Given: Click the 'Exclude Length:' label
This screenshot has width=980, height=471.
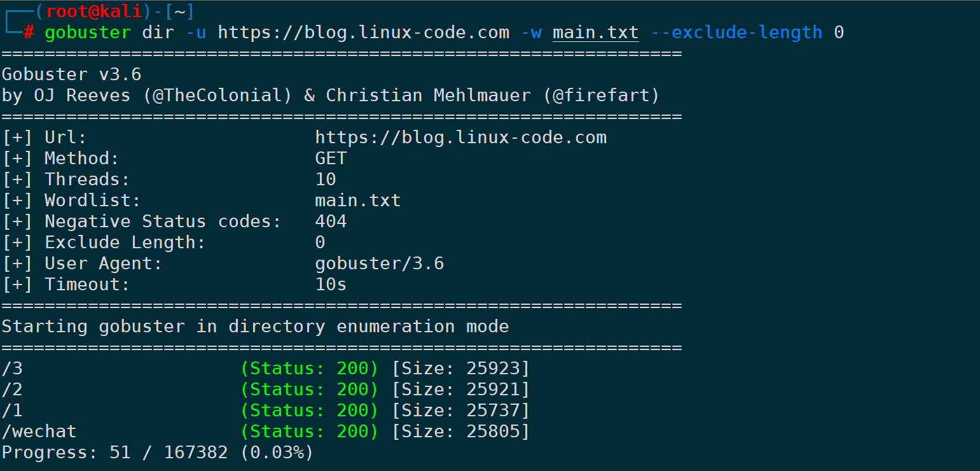Looking at the screenshot, I should (x=125, y=243).
